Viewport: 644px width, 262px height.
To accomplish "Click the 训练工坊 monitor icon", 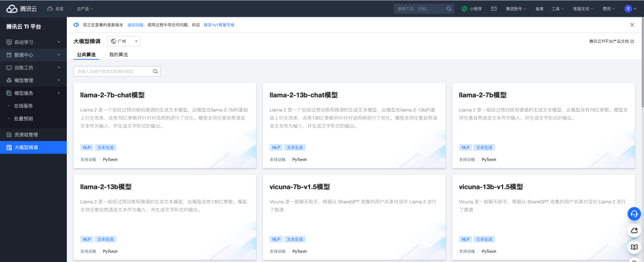I will (x=9, y=68).
